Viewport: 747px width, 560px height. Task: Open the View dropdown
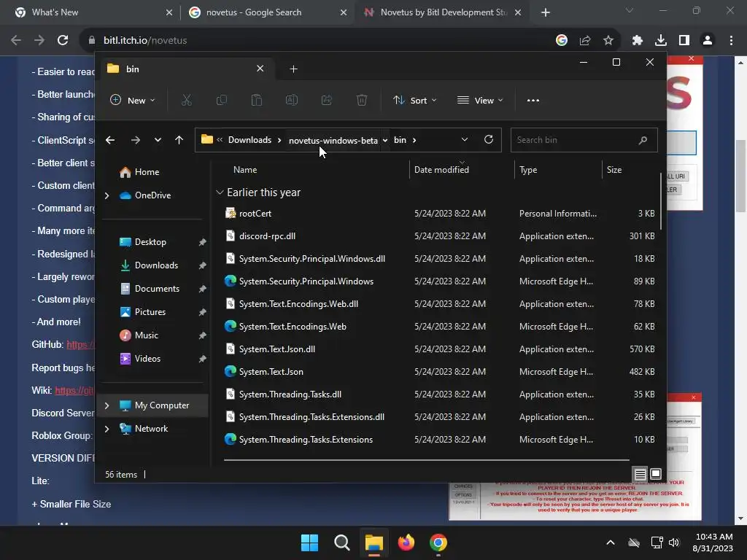pyautogui.click(x=480, y=100)
